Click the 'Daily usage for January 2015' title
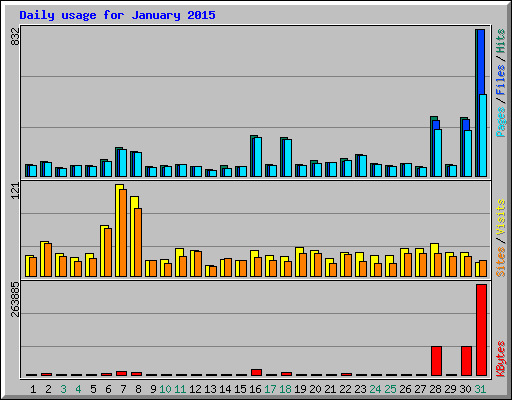This screenshot has height=400, width=512. coord(117,15)
